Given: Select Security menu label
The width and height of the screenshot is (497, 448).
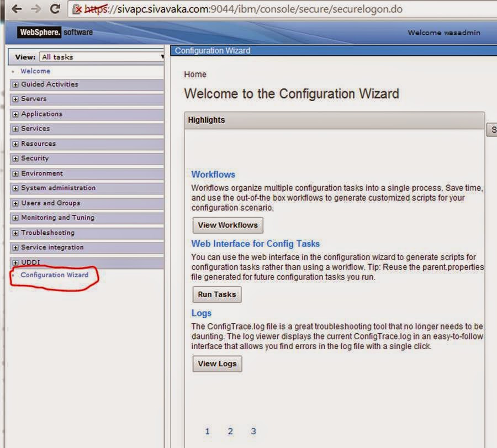Looking at the screenshot, I should click(x=35, y=158).
